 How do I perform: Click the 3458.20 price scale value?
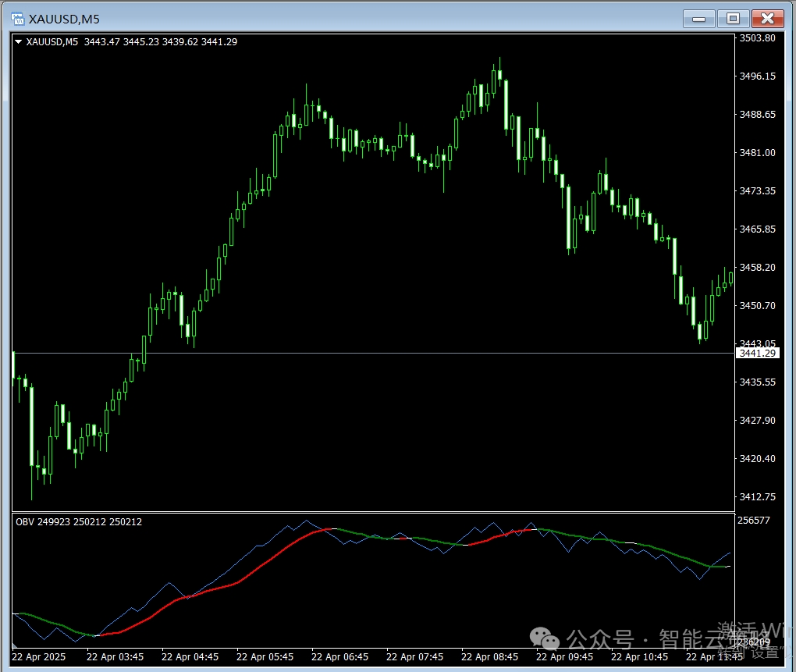[x=758, y=267]
